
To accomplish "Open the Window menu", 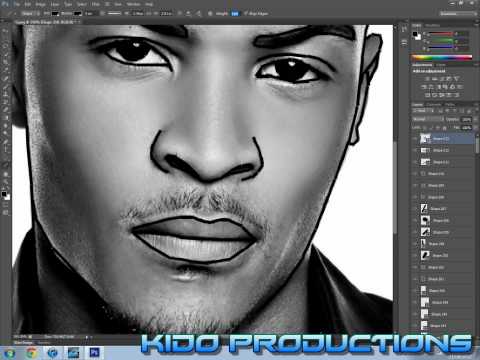I will [133, 4].
